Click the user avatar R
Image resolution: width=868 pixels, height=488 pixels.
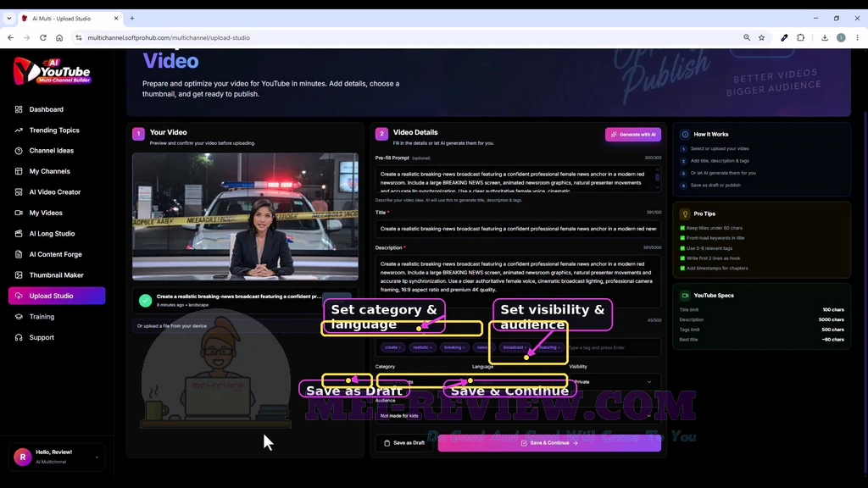point(23,457)
